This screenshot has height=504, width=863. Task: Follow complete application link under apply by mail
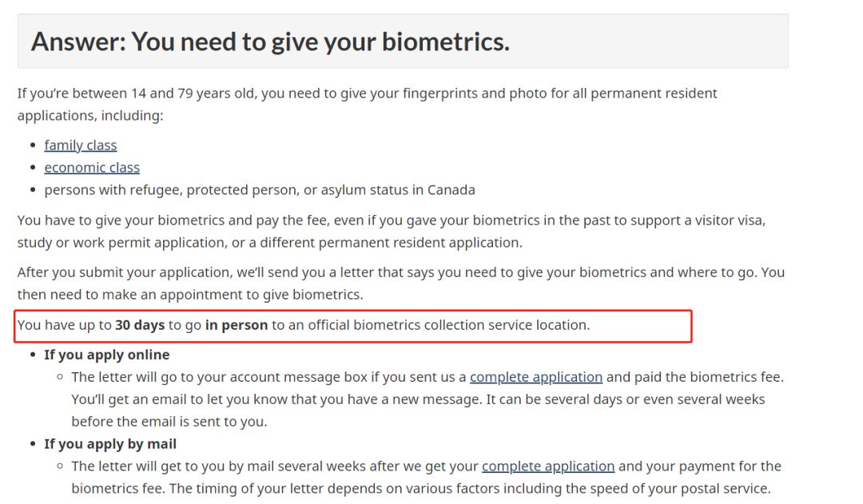coord(548,466)
